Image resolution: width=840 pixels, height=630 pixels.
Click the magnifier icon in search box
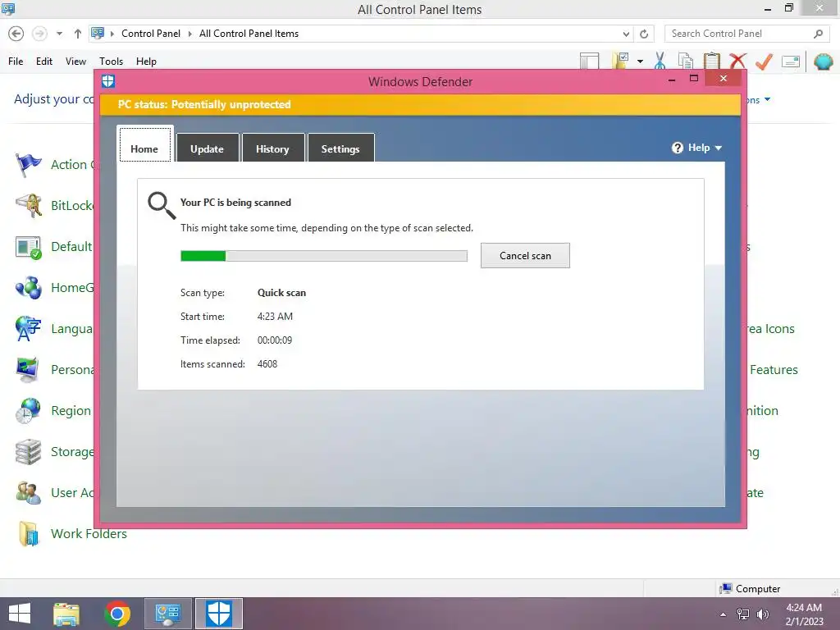(x=818, y=34)
